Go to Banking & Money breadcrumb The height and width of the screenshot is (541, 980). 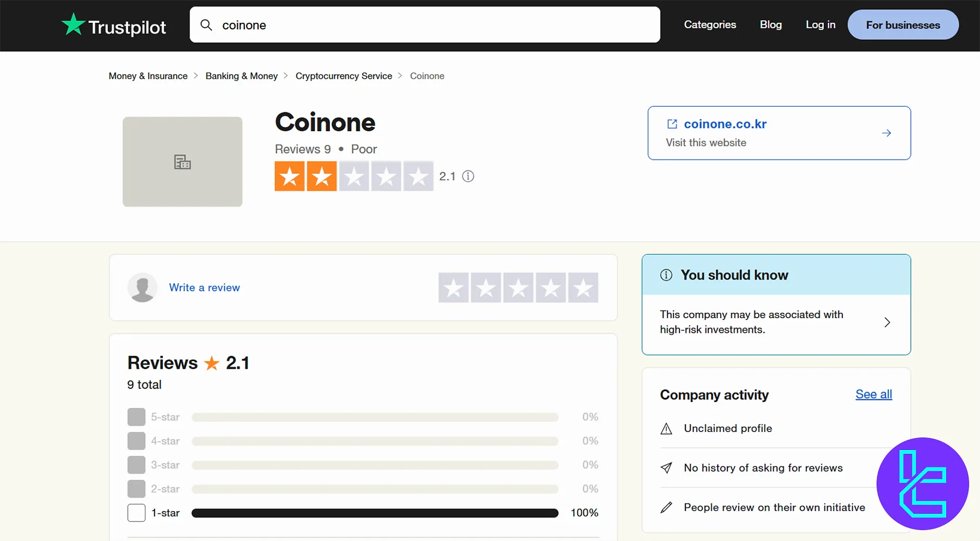click(242, 76)
